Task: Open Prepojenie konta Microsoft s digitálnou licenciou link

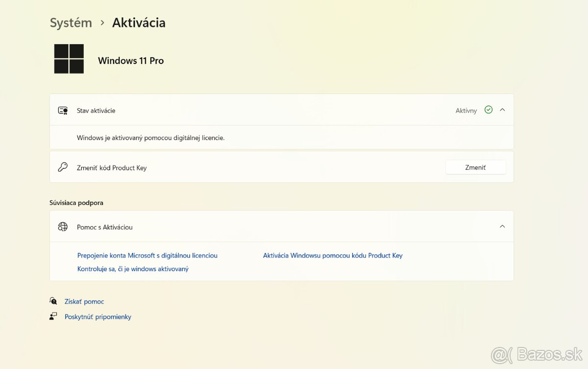Action: pos(147,255)
